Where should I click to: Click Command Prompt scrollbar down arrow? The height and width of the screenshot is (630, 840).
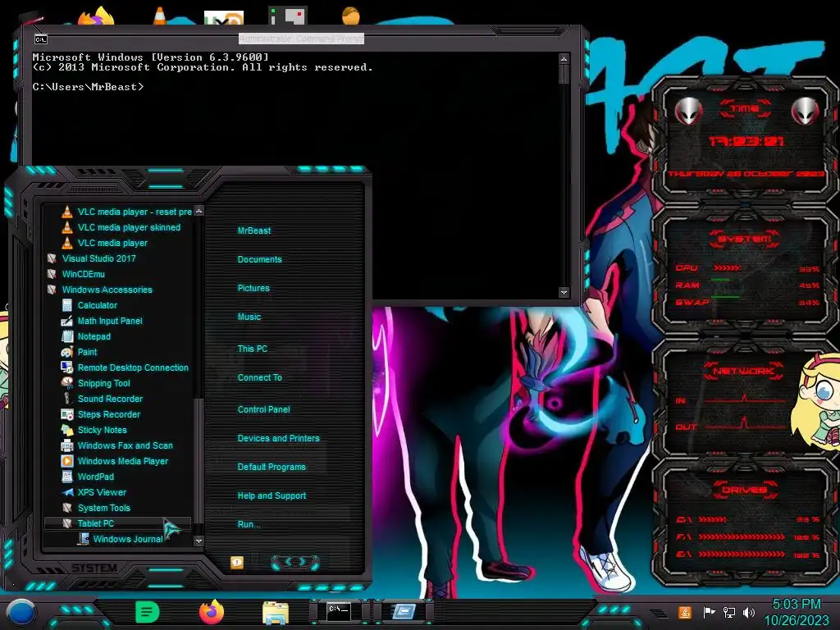pyautogui.click(x=564, y=292)
